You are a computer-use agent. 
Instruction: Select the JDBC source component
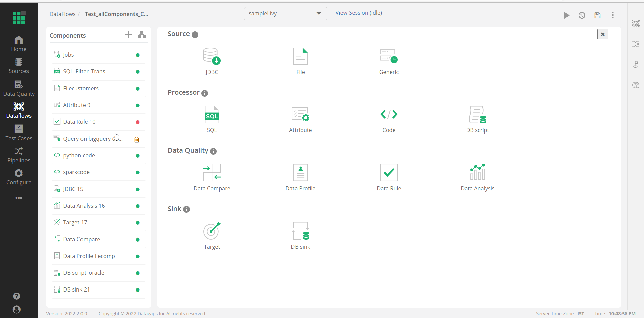click(212, 61)
